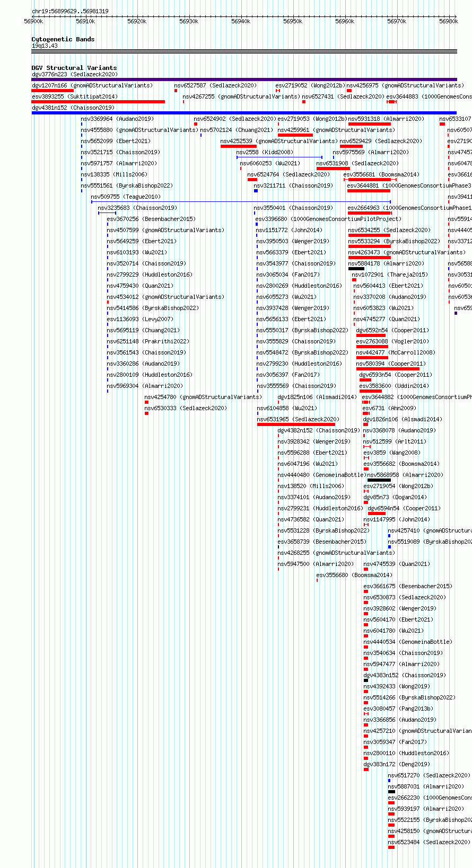Select the DGV Structural Variants track title

pyautogui.click(x=74, y=68)
